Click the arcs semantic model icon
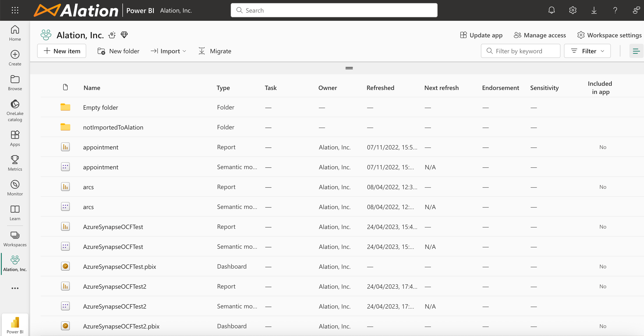This screenshot has height=336, width=644. [x=65, y=206]
